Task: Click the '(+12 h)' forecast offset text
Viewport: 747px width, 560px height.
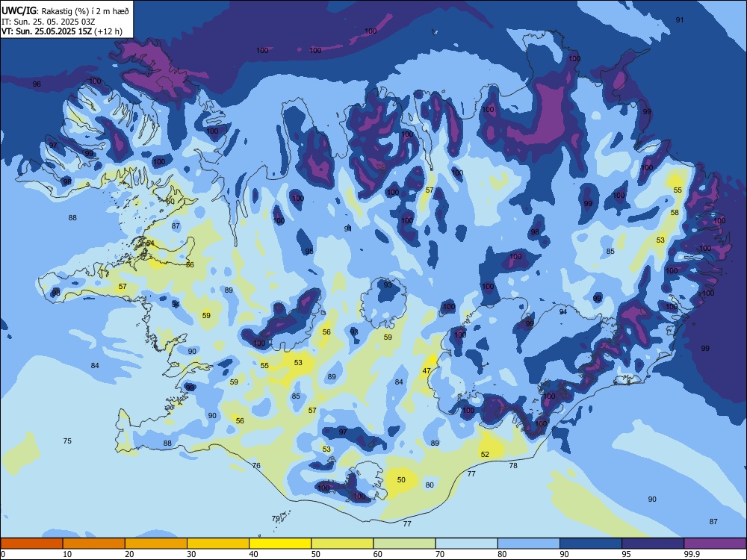Action: pos(108,31)
